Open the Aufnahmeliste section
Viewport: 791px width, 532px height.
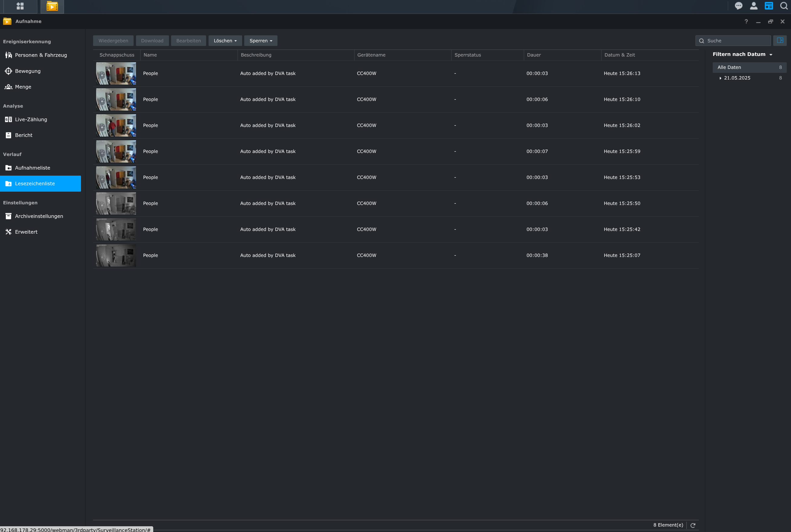[33, 167]
